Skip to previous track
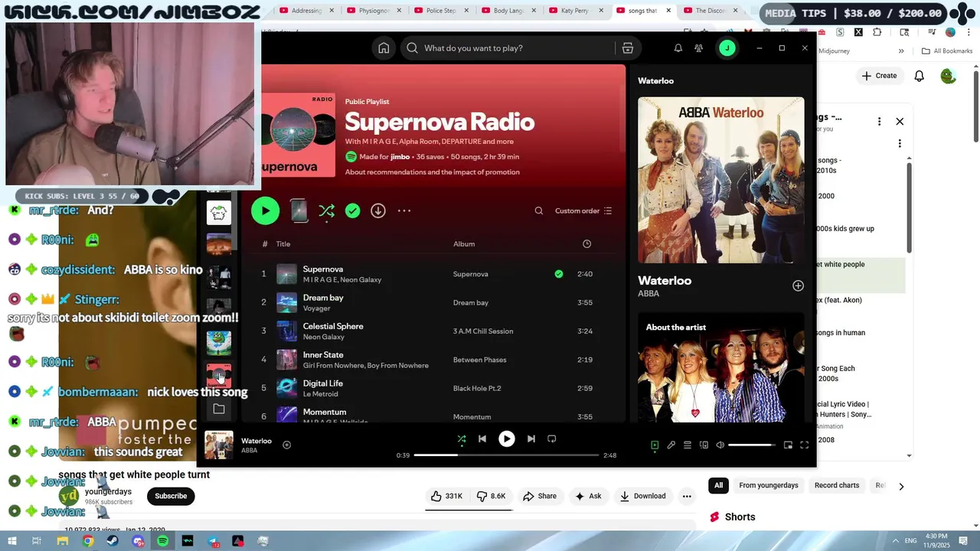This screenshot has height=551, width=980. [482, 439]
